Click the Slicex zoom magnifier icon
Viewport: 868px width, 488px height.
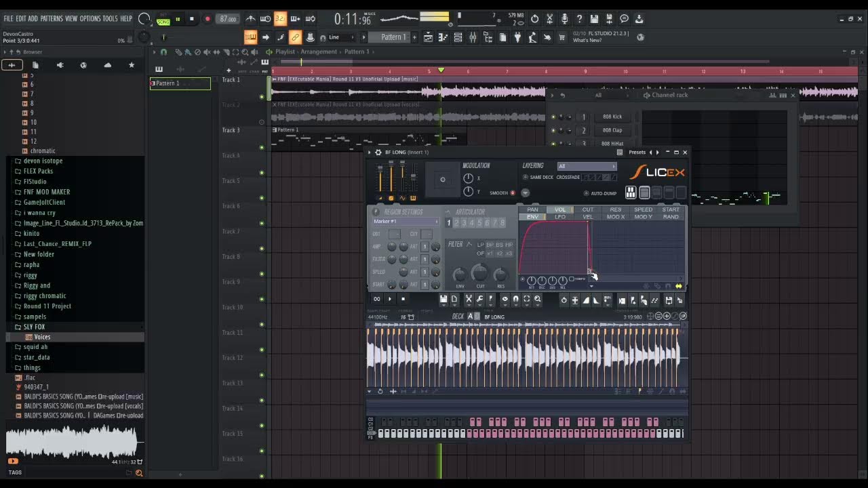pyautogui.click(x=537, y=299)
